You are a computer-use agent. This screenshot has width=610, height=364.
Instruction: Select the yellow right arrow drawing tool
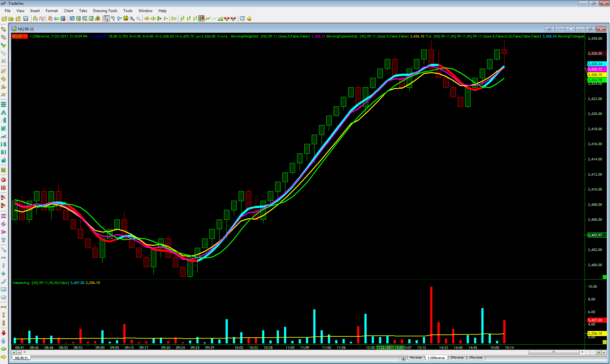pos(3,357)
